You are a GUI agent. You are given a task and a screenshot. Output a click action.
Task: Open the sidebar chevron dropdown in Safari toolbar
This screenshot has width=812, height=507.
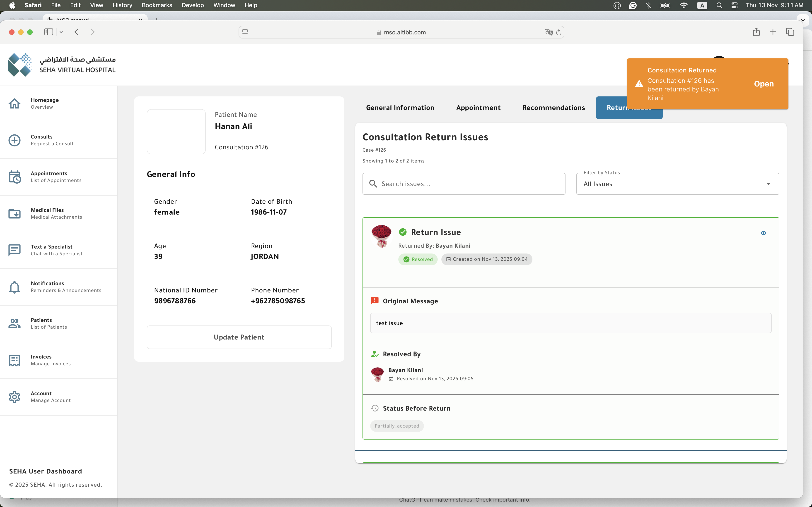pyautogui.click(x=61, y=32)
